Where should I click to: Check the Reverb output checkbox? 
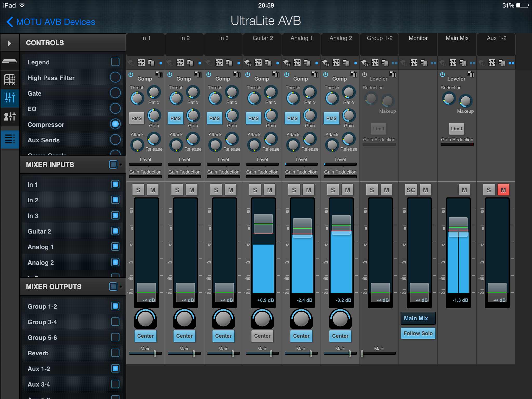click(115, 353)
